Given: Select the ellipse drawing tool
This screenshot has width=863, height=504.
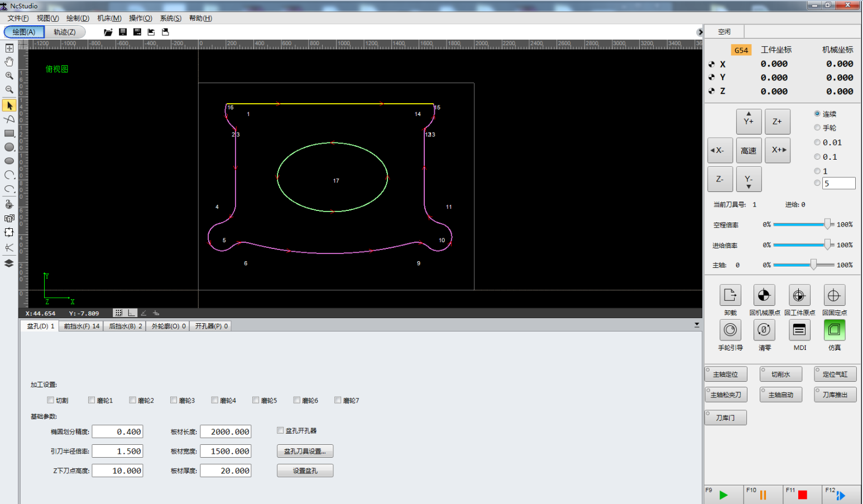Looking at the screenshot, I should click(9, 161).
